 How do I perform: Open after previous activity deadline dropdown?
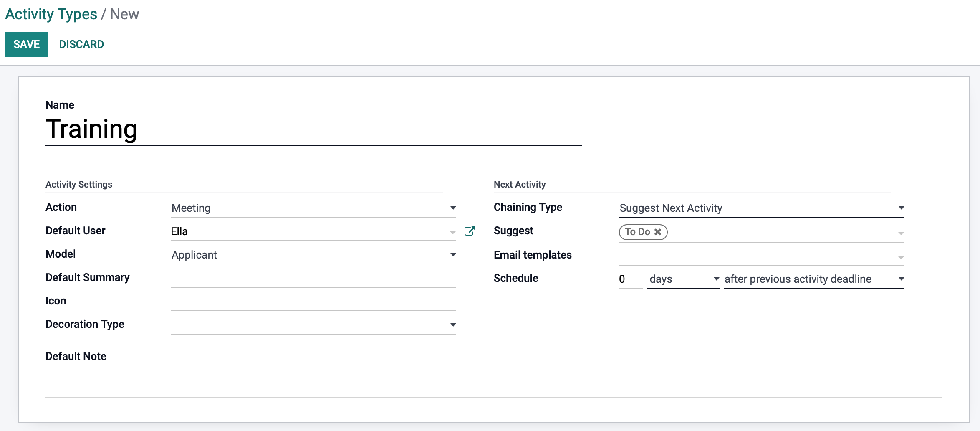tap(814, 279)
